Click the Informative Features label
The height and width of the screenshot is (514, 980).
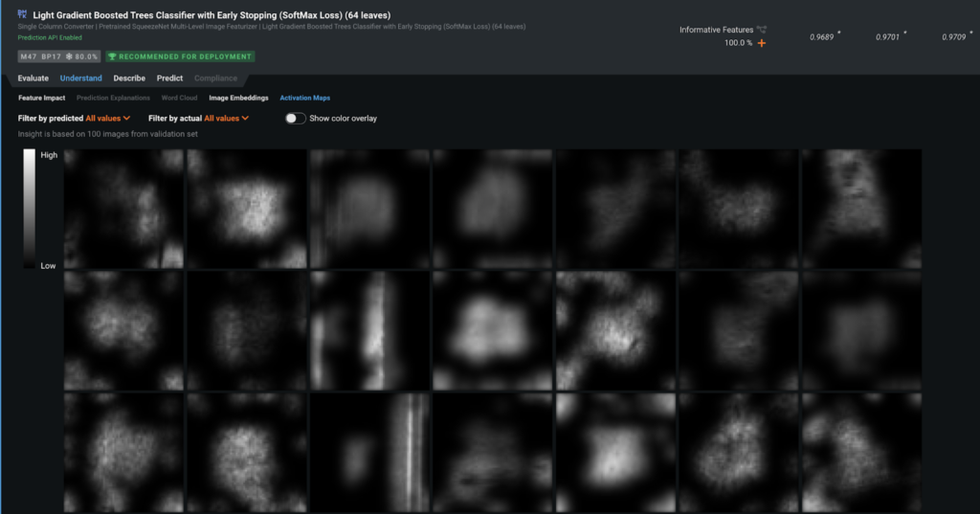pyautogui.click(x=716, y=30)
